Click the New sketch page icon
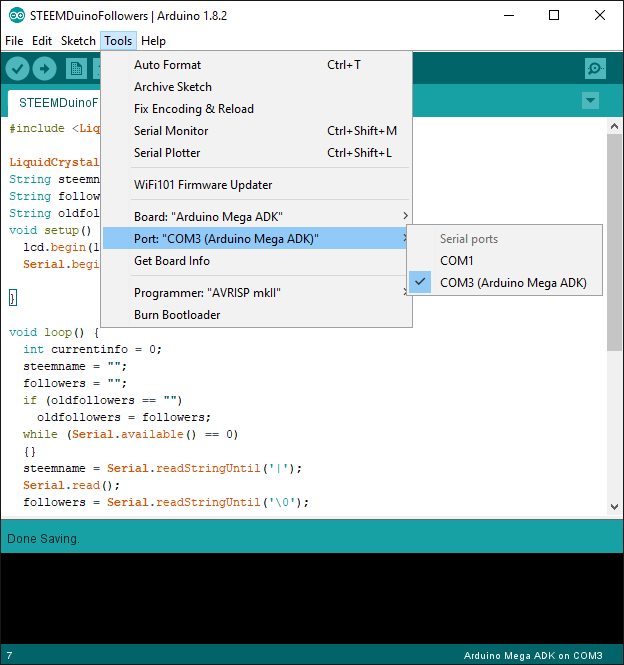 coord(76,69)
